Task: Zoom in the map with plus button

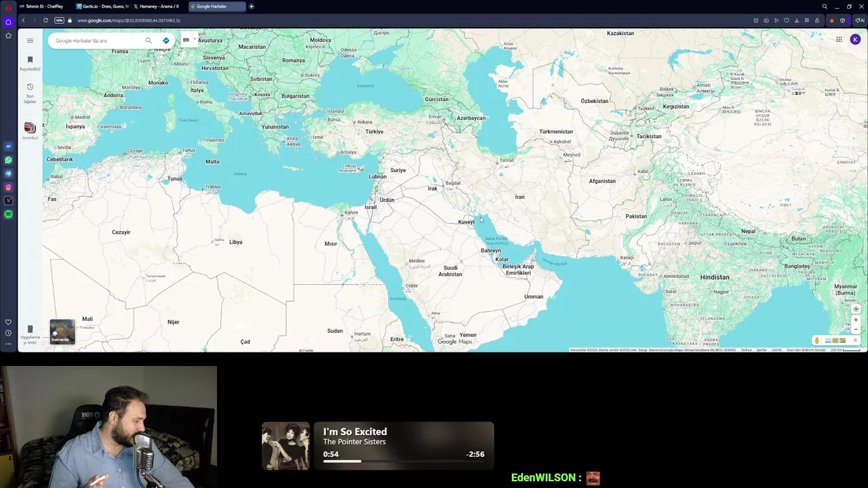Action: (856, 320)
